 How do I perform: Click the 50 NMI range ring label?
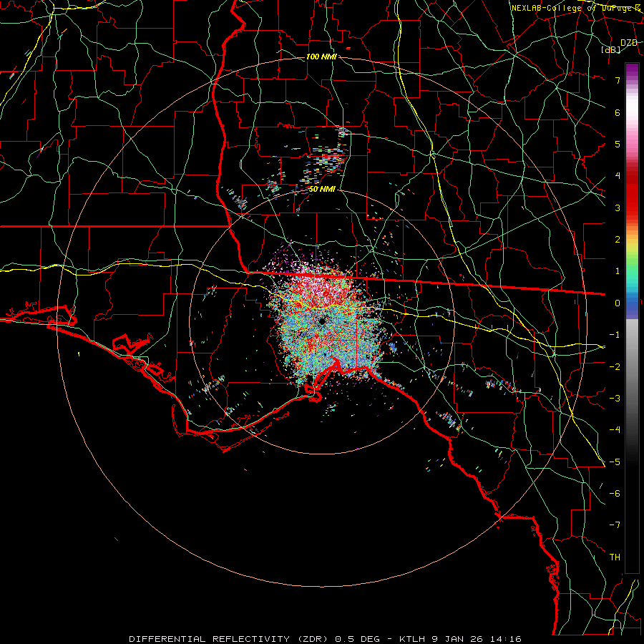[322, 190]
